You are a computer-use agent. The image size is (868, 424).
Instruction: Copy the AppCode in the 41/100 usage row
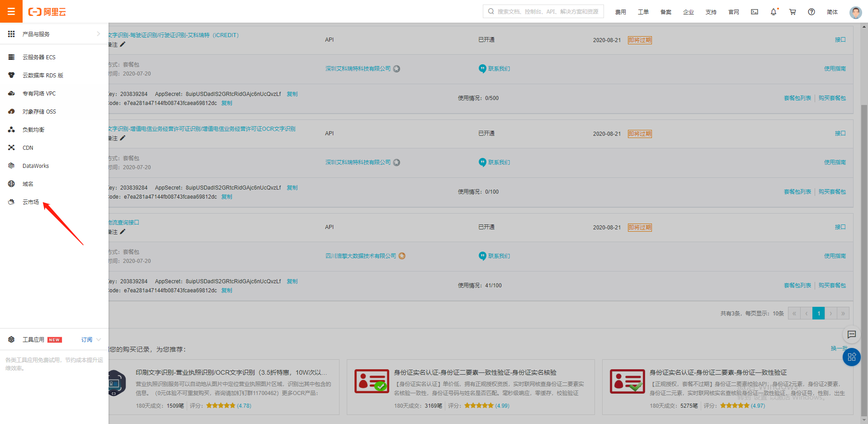coord(226,290)
